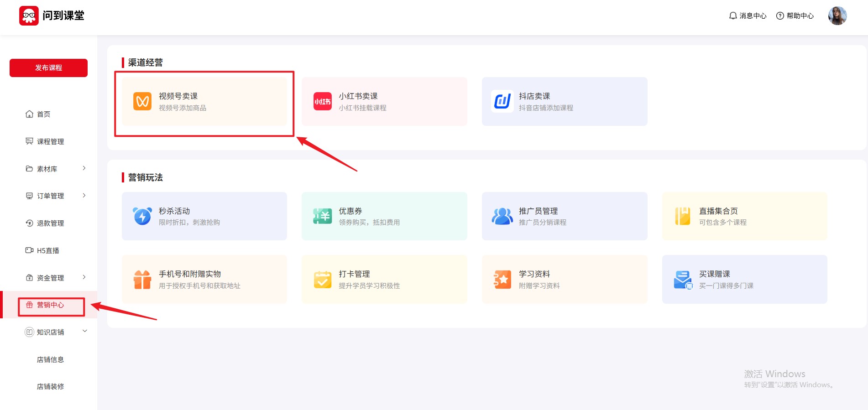Click 买一门课得多门课 description text
This screenshot has width=868, height=410.
[727, 286]
